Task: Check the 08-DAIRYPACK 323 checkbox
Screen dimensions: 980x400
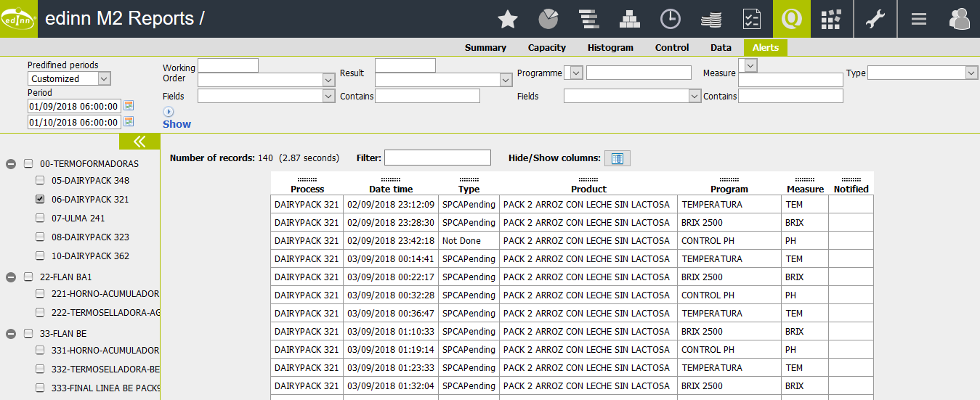Action: tap(40, 237)
